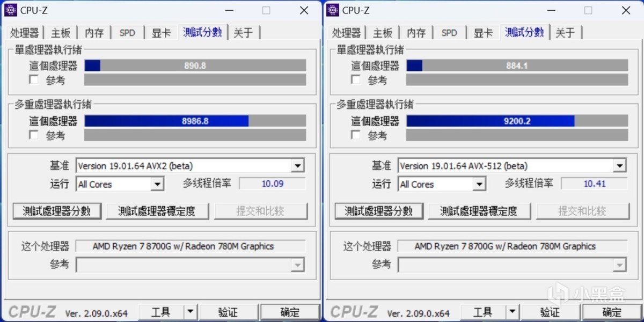Click 10.41 multi-thread ratio field

click(594, 184)
